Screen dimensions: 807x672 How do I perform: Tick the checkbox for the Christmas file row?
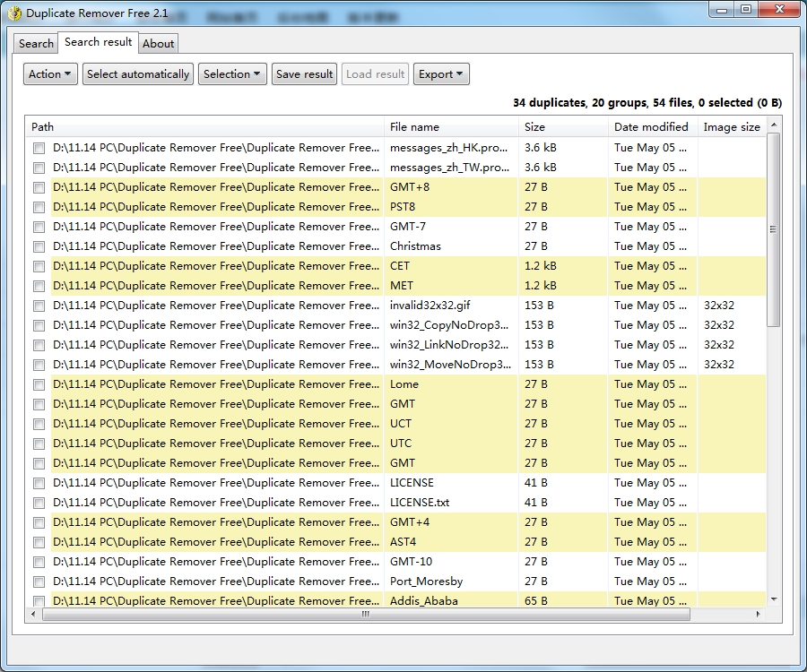coord(39,246)
